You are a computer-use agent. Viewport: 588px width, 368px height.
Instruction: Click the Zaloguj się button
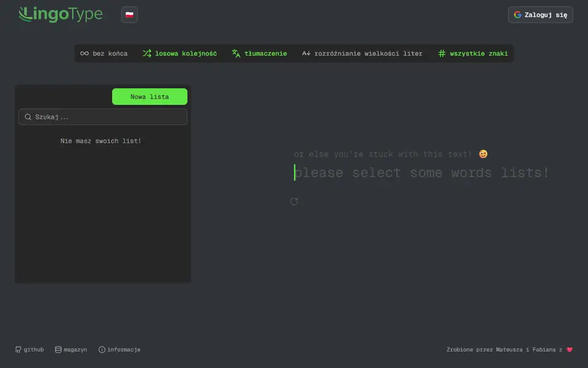coord(540,15)
